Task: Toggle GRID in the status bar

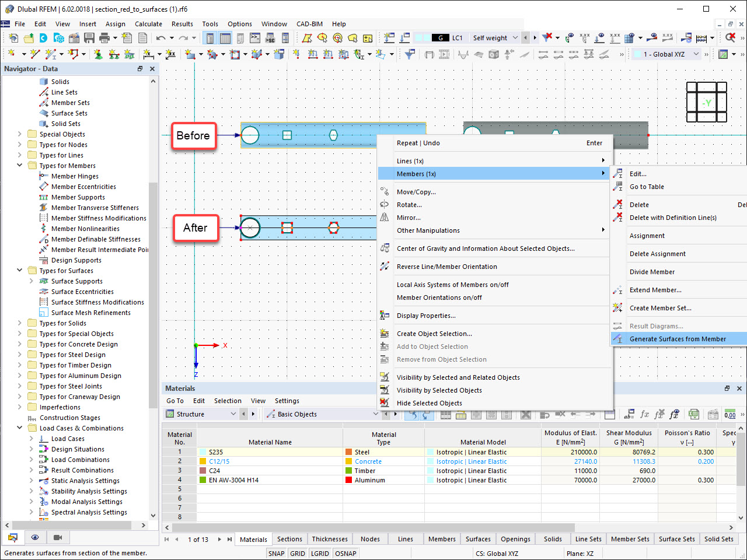Action: [298, 553]
